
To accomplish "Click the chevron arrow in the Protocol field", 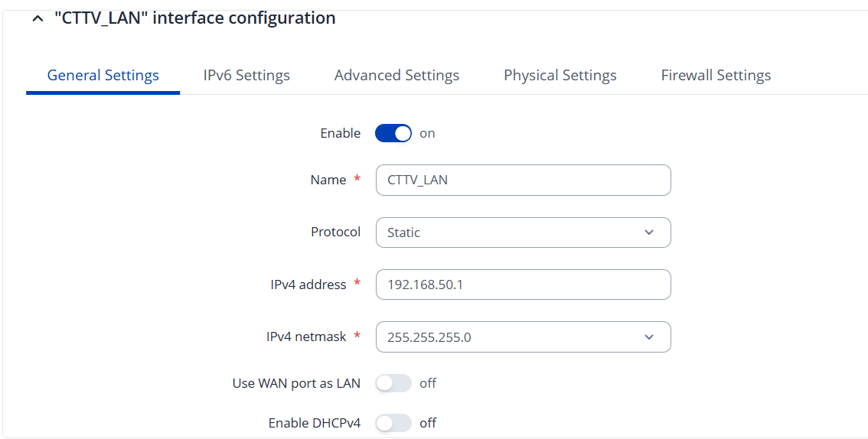I will click(x=649, y=233).
